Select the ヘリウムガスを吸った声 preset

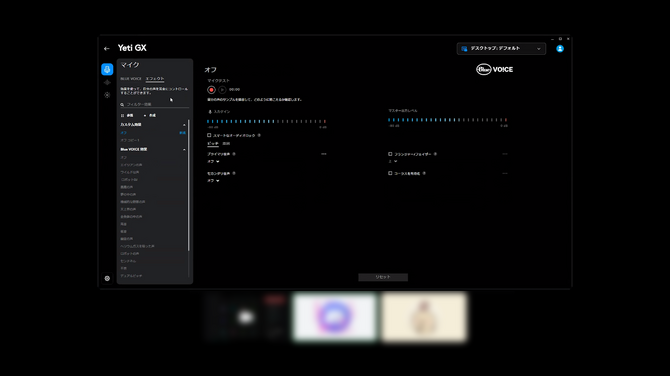click(x=137, y=246)
